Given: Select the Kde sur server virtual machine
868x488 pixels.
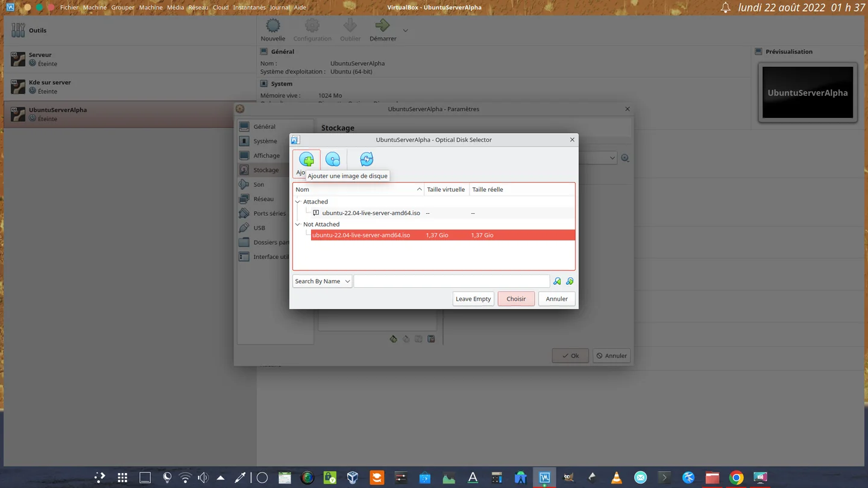Looking at the screenshot, I should coord(130,87).
